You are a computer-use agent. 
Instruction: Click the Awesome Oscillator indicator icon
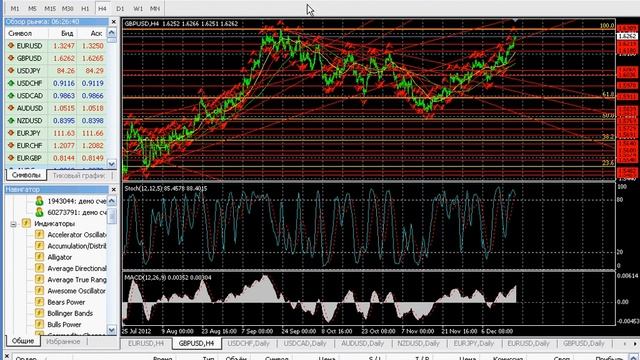[x=39, y=291]
